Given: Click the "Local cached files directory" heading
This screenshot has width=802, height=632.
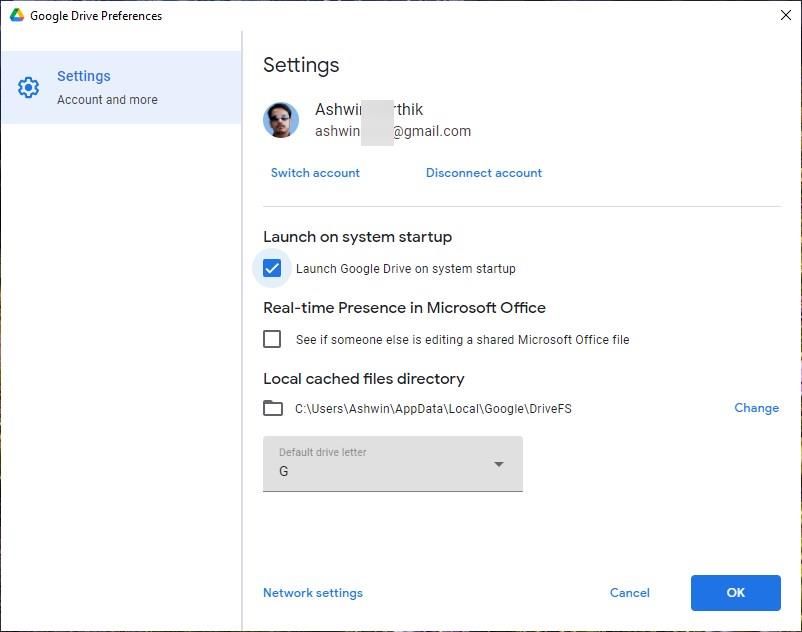Looking at the screenshot, I should (x=364, y=379).
